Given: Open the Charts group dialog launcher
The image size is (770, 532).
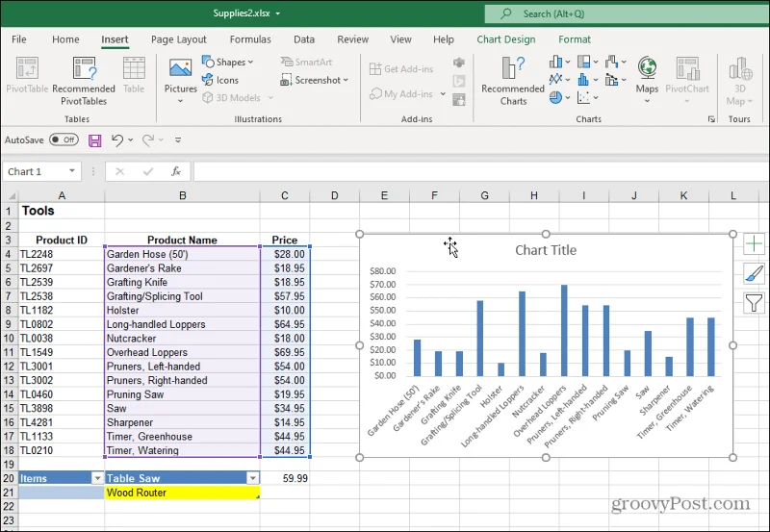Looking at the screenshot, I should (x=711, y=119).
